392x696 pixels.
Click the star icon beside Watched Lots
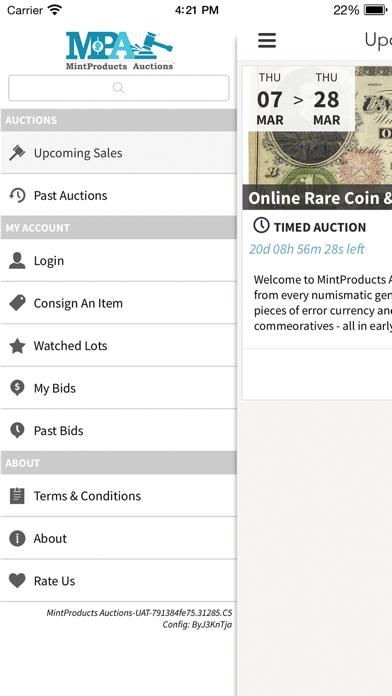tap(17, 346)
